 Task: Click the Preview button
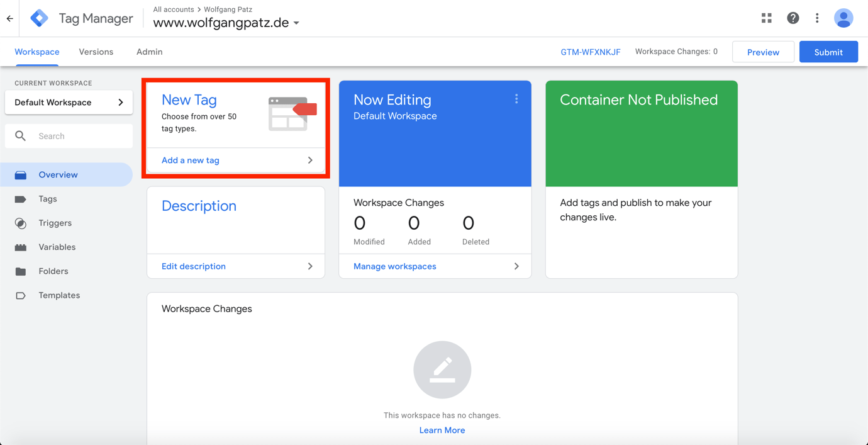pyautogui.click(x=763, y=52)
